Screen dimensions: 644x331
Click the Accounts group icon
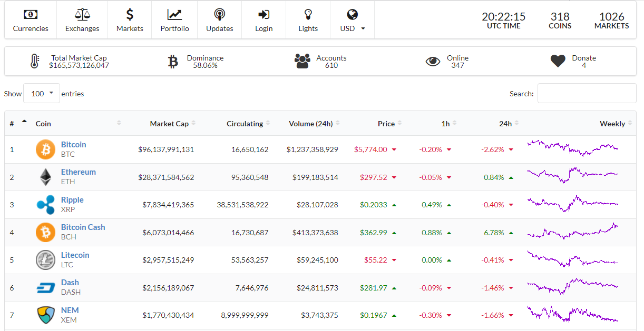click(x=303, y=62)
